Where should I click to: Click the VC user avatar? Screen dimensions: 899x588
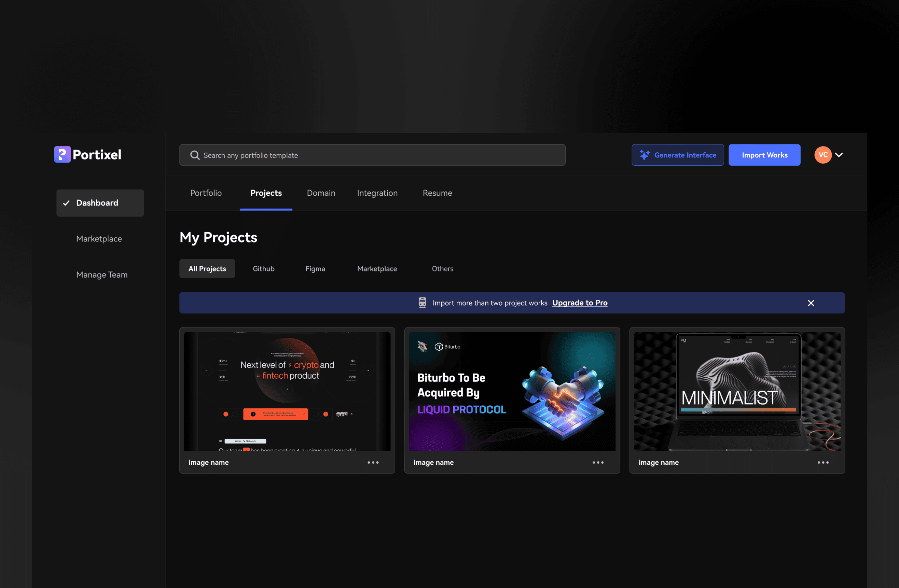pos(823,155)
